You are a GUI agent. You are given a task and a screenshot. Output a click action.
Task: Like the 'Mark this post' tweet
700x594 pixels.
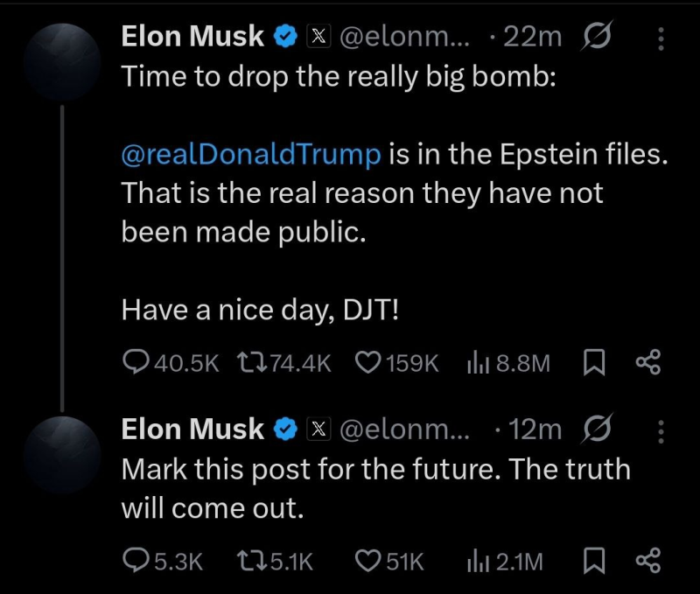coord(367,561)
